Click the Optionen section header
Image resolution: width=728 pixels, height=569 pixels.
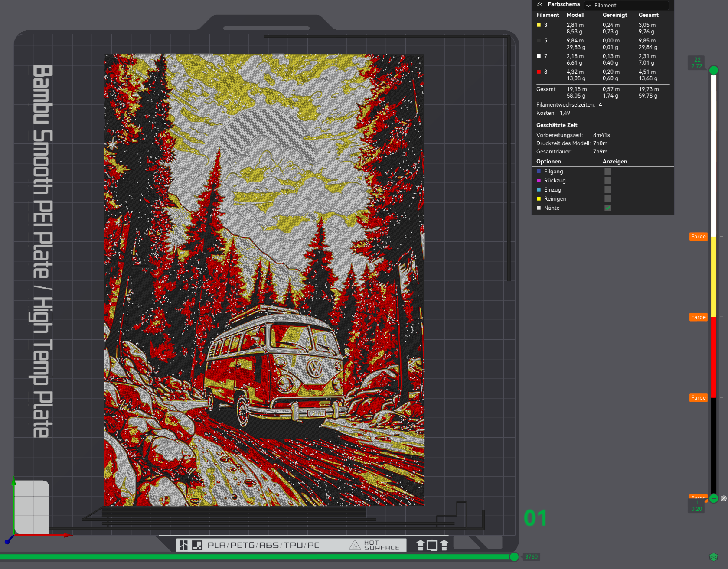pos(548,162)
